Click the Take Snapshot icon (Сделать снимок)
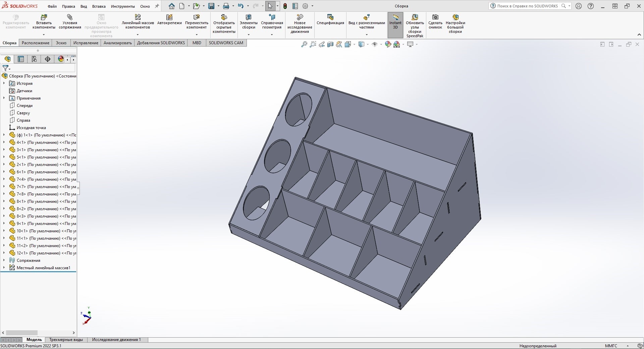644x349 pixels. (x=435, y=17)
